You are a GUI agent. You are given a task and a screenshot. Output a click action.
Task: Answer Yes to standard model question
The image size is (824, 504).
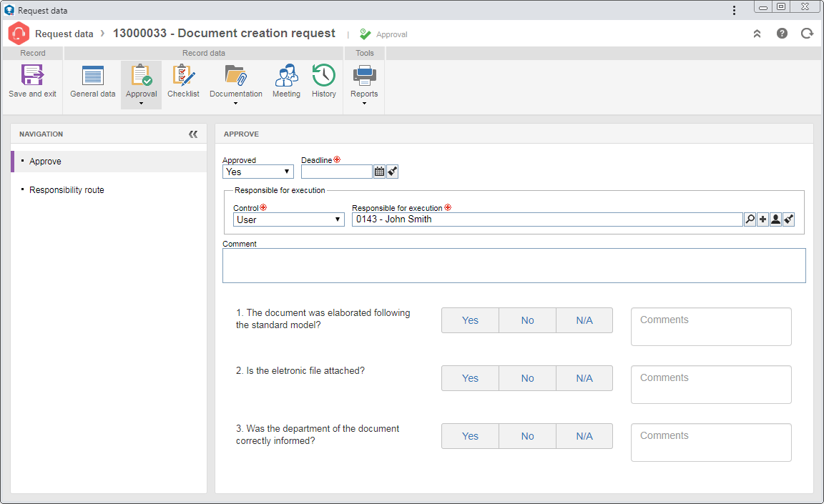471,320
